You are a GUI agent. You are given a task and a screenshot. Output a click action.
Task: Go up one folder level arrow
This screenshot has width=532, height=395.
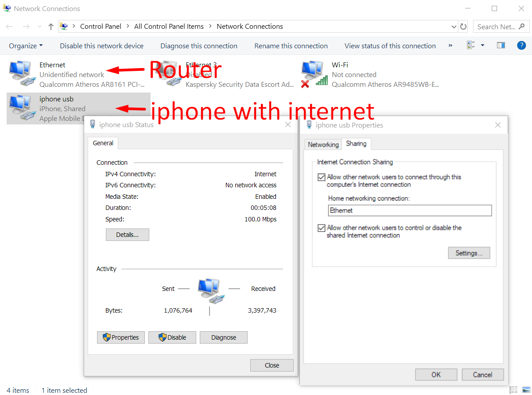pyautogui.click(x=51, y=27)
